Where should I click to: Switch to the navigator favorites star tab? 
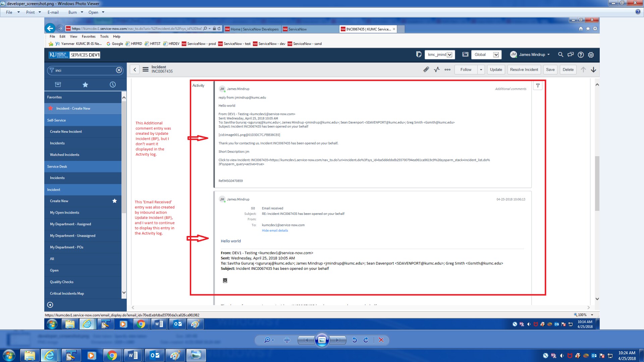85,84
